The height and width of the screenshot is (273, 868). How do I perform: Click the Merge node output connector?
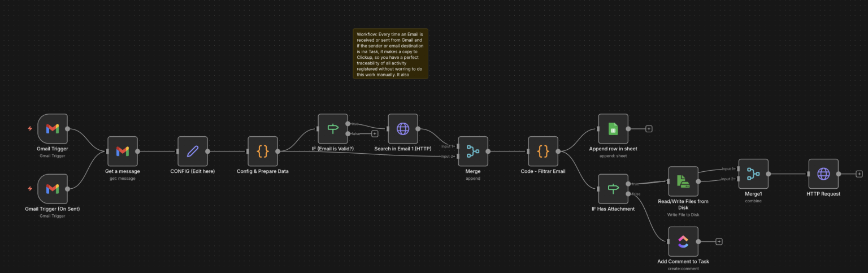pos(488,151)
